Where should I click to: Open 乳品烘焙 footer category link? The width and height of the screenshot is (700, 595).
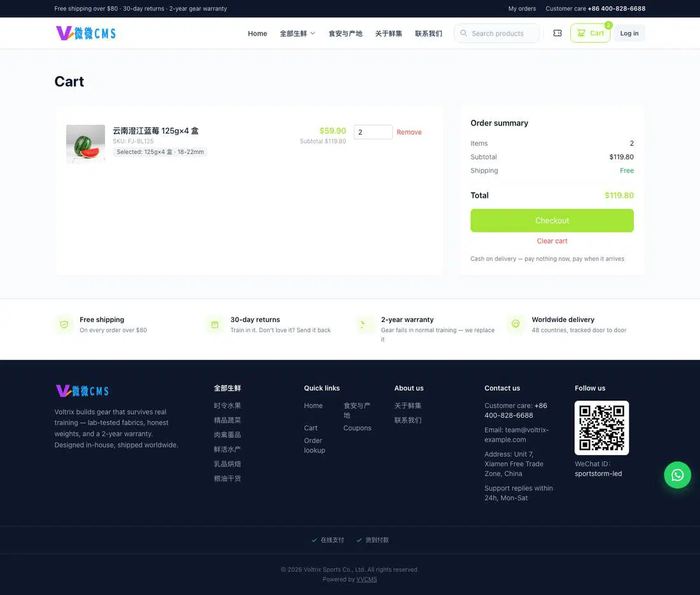coord(227,464)
